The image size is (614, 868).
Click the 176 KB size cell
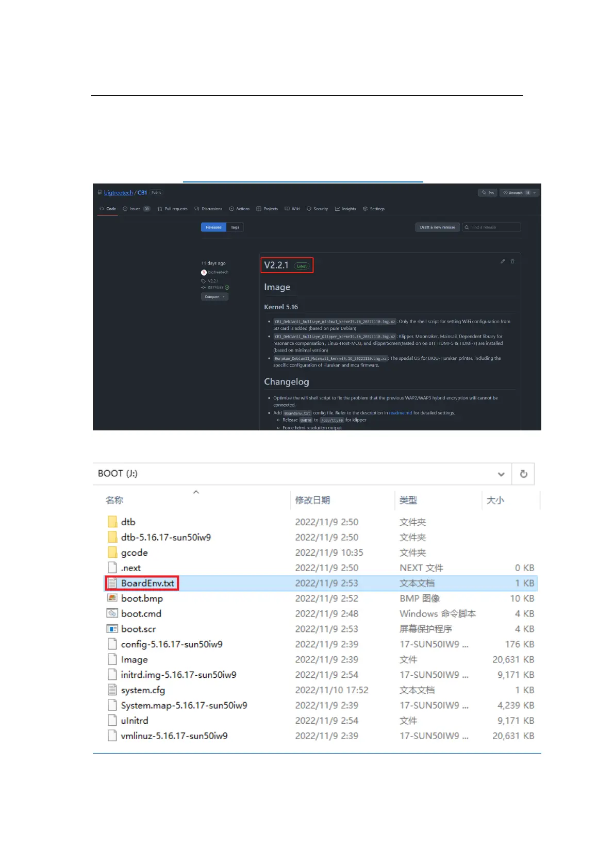[520, 644]
